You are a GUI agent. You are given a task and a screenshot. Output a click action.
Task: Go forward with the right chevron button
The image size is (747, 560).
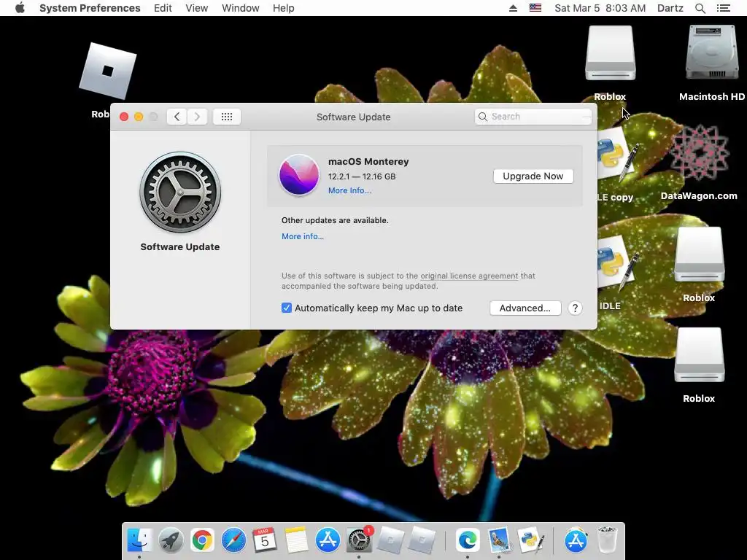click(197, 117)
